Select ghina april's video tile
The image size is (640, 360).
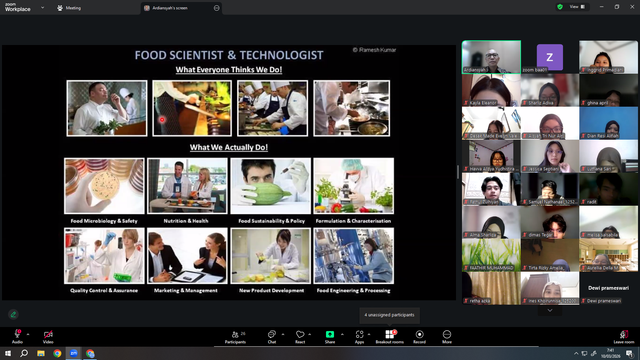coord(608,90)
